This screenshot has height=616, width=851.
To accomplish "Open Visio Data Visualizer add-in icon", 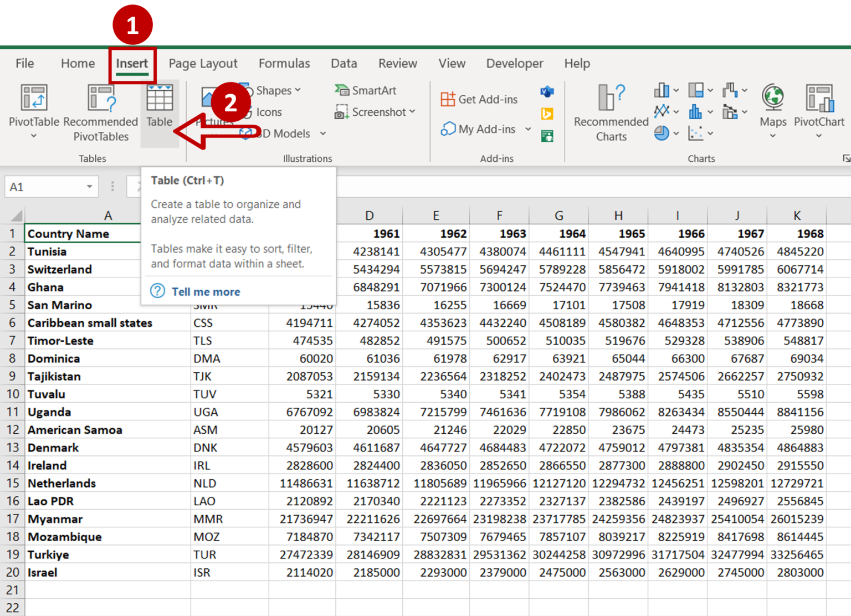I will tap(547, 91).
